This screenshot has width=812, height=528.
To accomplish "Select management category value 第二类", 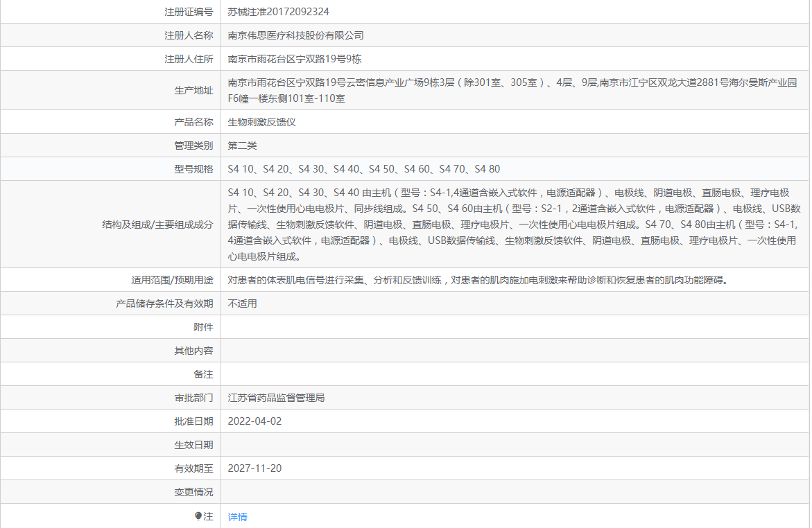I will 243,146.
